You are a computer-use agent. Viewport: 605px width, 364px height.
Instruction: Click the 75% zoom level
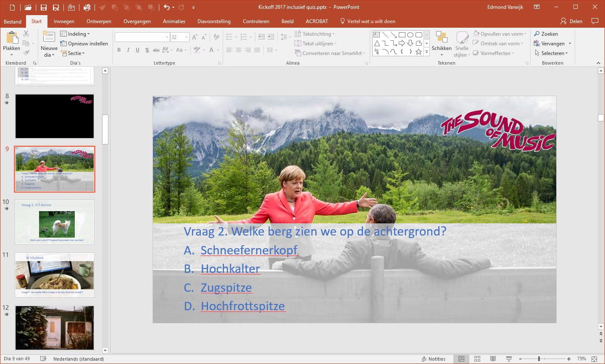pos(581,359)
